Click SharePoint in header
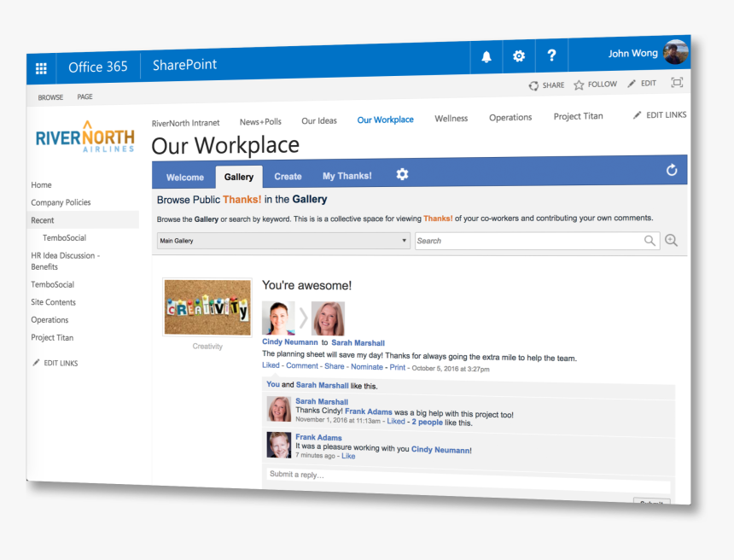The image size is (734, 560). pyautogui.click(x=184, y=65)
